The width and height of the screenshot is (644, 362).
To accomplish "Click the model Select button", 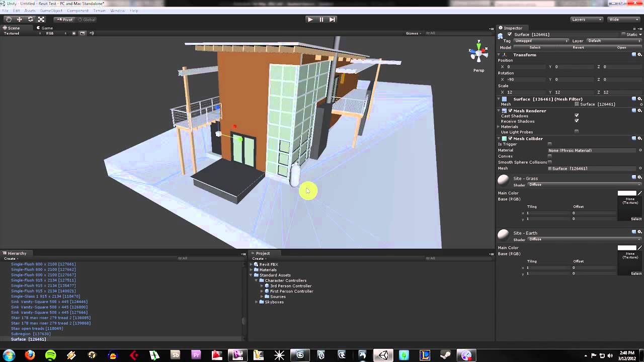I will pyautogui.click(x=535, y=47).
